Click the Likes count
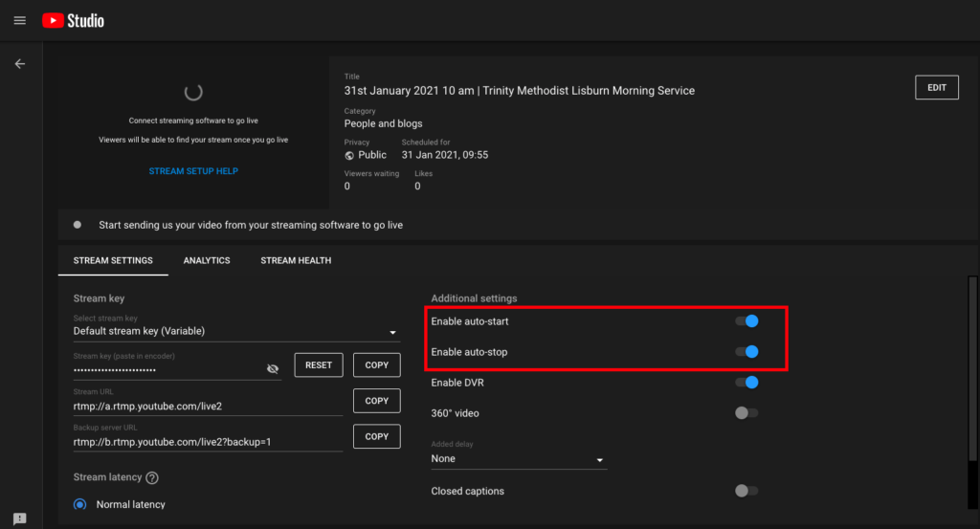 (x=417, y=187)
